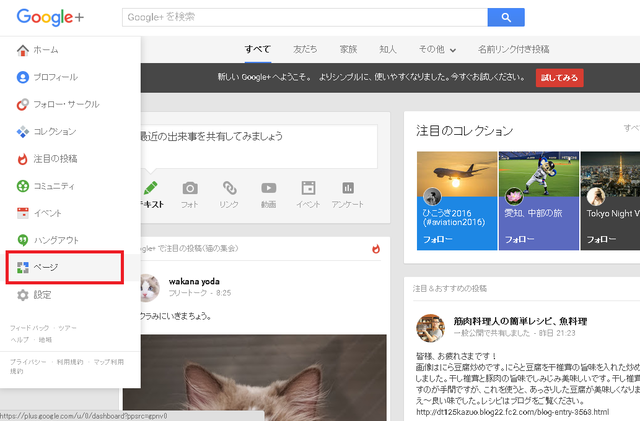This screenshot has width=640, height=421.
Task: Open 名前リンク付き投稿 tab
Action: (513, 49)
